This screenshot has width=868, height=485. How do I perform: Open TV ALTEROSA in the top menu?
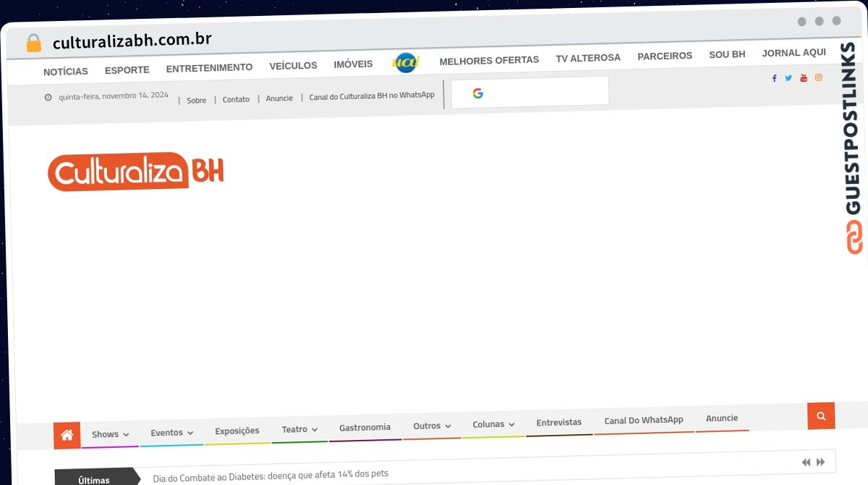click(x=588, y=58)
